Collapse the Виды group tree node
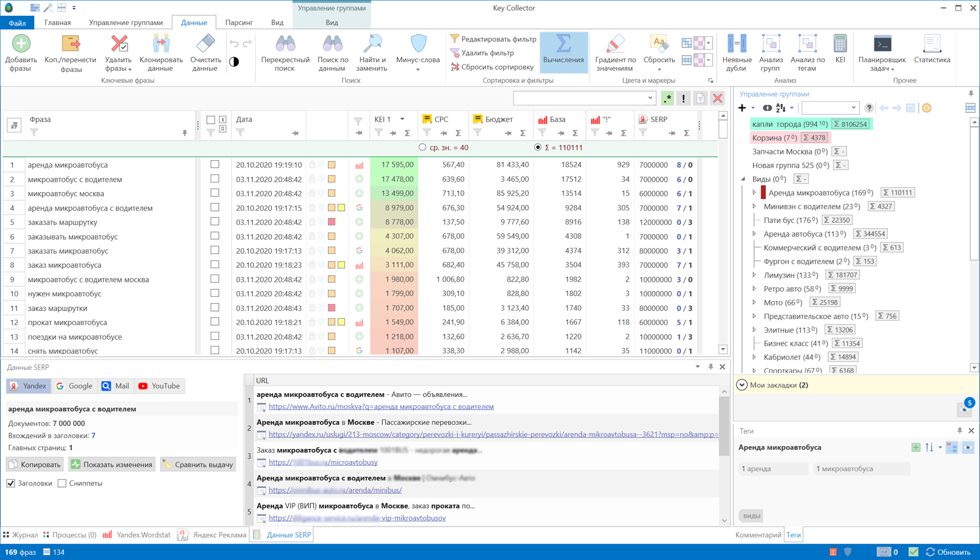 pos(743,179)
